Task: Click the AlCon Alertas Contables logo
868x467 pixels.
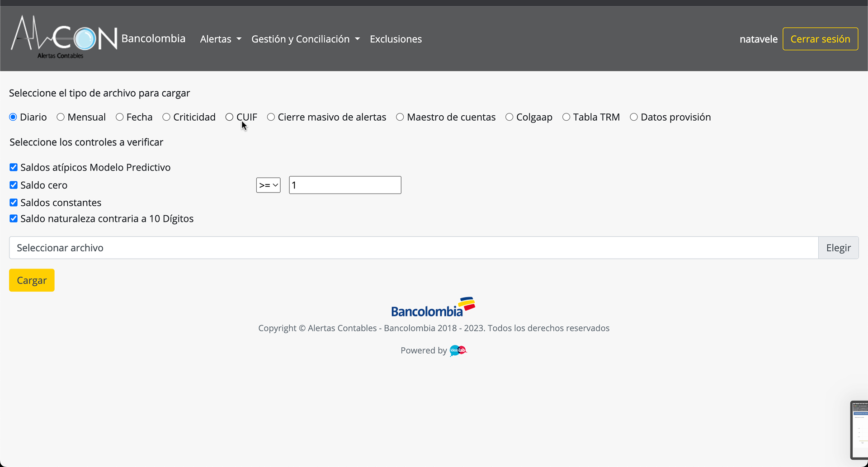Action: pyautogui.click(x=64, y=38)
